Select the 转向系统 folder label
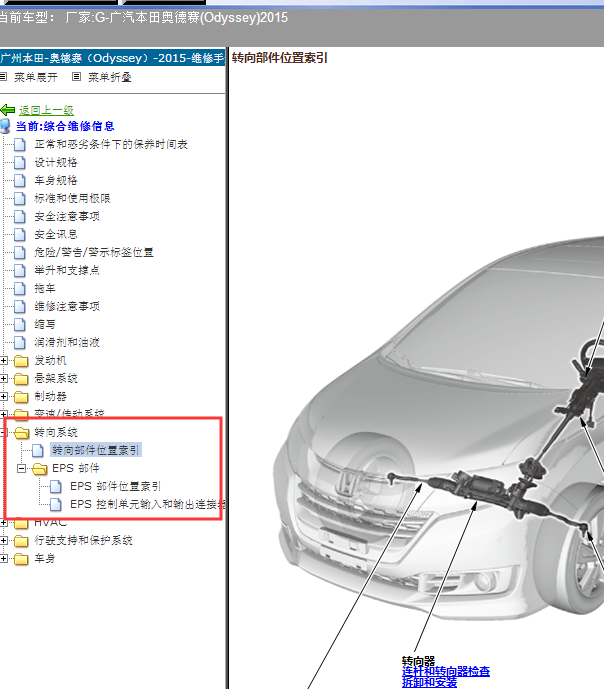The height and width of the screenshot is (689, 604). coord(56,432)
